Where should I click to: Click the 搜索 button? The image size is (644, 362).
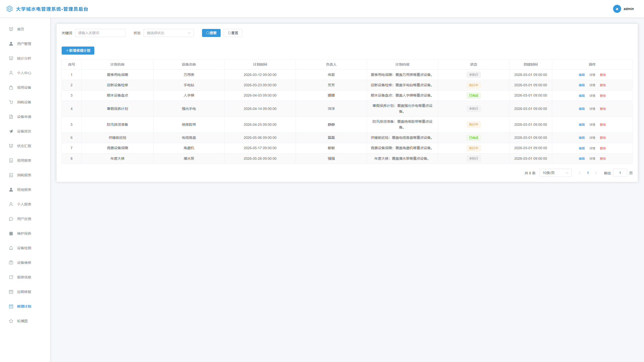211,33
